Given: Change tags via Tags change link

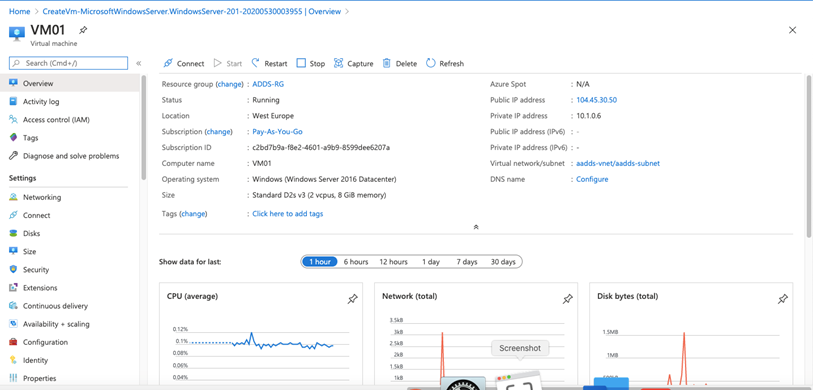Looking at the screenshot, I should pos(193,214).
